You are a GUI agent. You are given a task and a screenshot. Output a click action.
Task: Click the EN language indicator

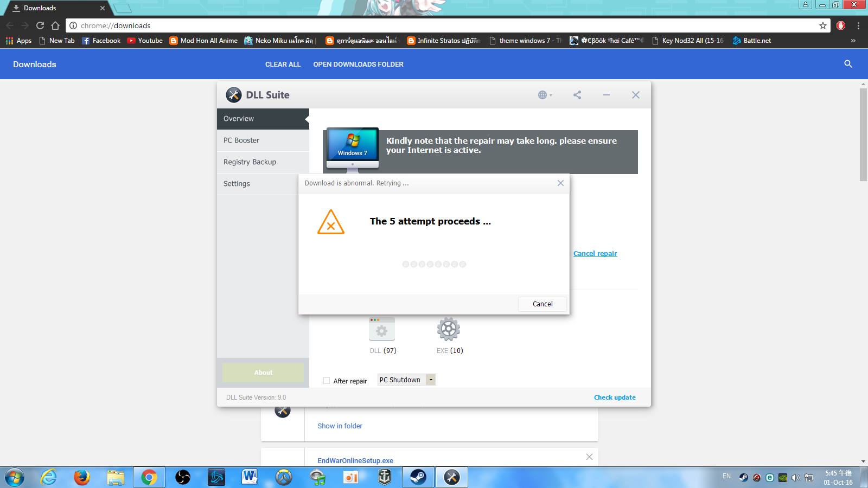coord(726,476)
